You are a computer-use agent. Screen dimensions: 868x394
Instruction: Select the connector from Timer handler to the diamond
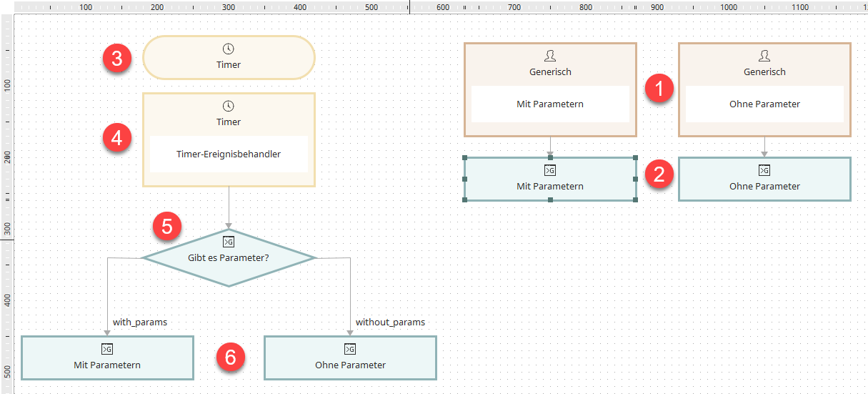pos(229,207)
